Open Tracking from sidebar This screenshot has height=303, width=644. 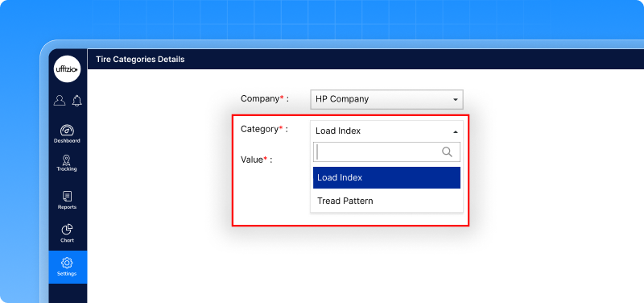pyautogui.click(x=67, y=164)
